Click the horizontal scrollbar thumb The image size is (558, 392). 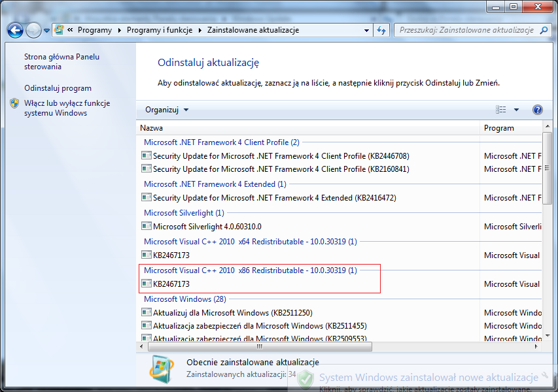tap(260, 346)
